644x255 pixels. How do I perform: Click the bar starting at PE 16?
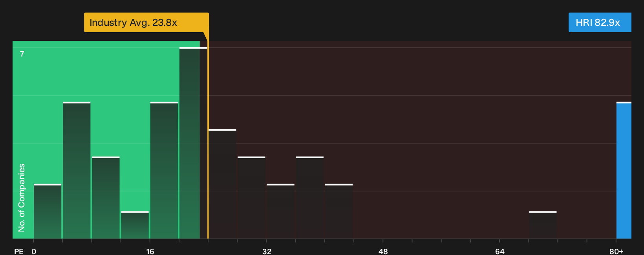point(164,170)
